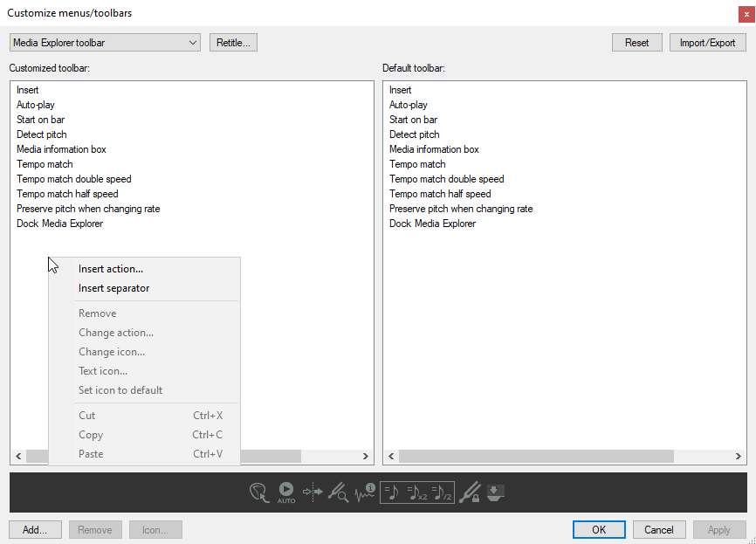
Task: Choose Insert action... from context menu
Action: [111, 269]
